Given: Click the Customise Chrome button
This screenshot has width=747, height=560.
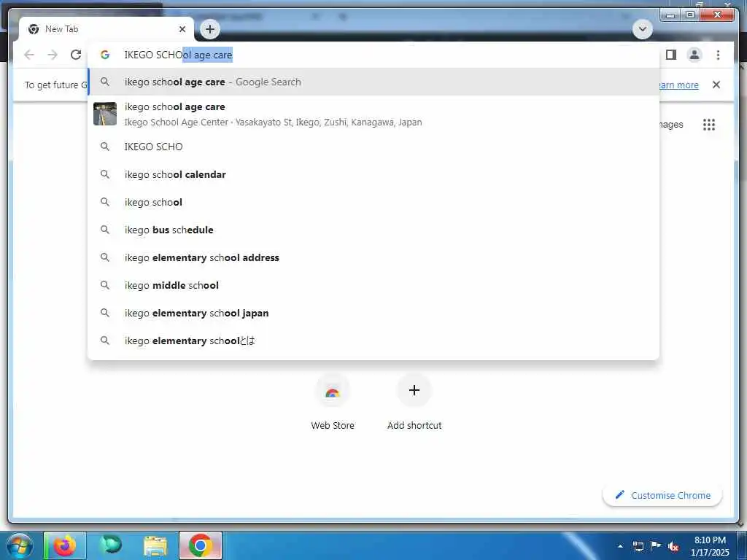Looking at the screenshot, I should [x=662, y=495].
